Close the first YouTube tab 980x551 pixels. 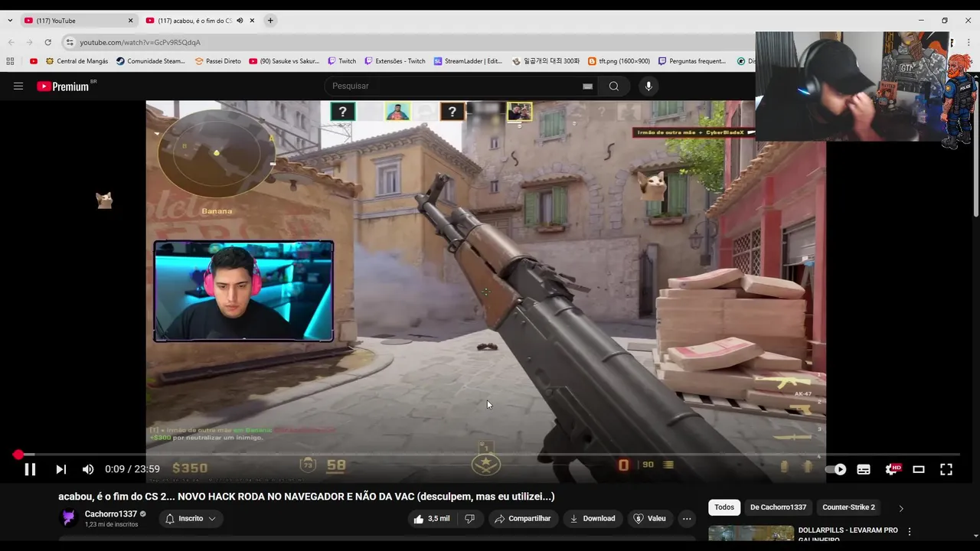tap(130, 21)
